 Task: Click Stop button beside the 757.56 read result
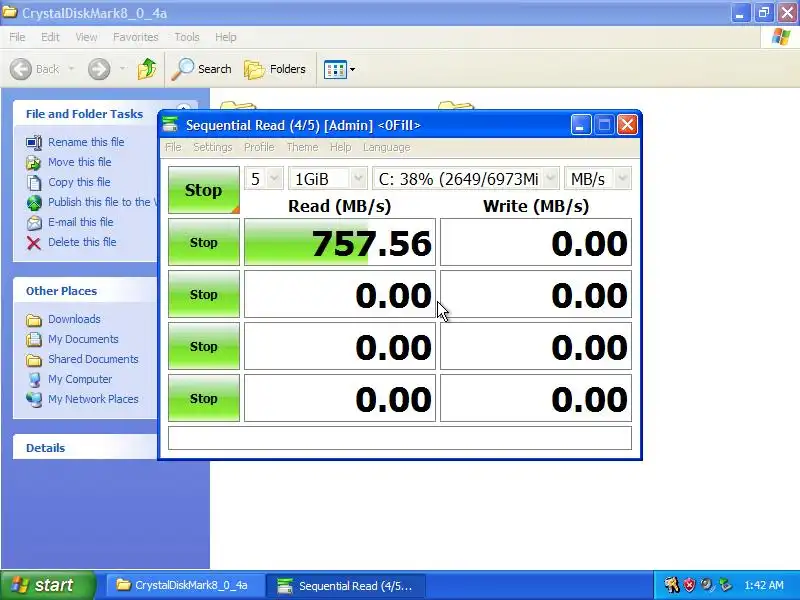coord(204,242)
